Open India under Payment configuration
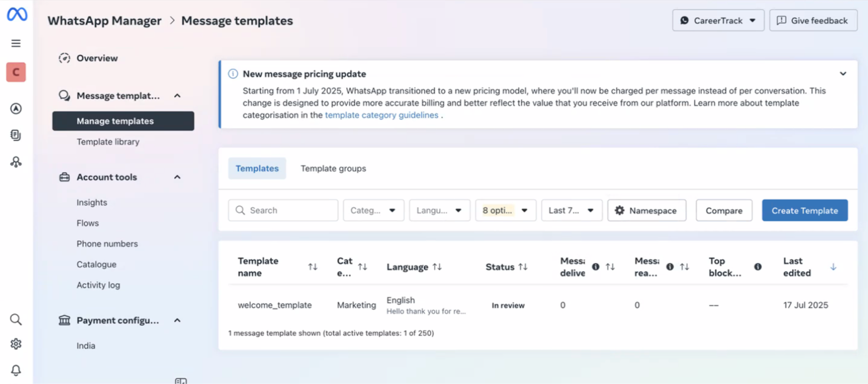The width and height of the screenshot is (868, 384). coord(86,346)
